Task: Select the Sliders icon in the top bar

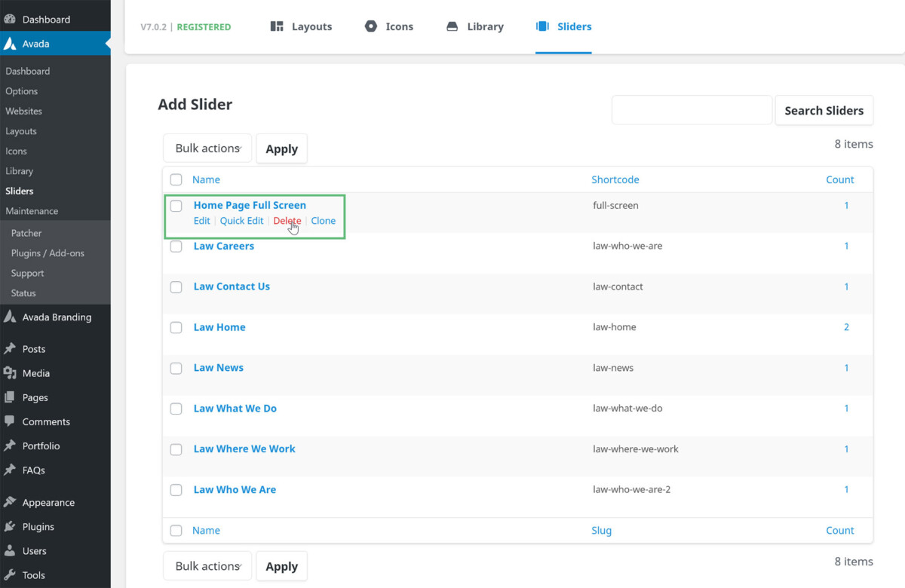Action: click(x=541, y=26)
